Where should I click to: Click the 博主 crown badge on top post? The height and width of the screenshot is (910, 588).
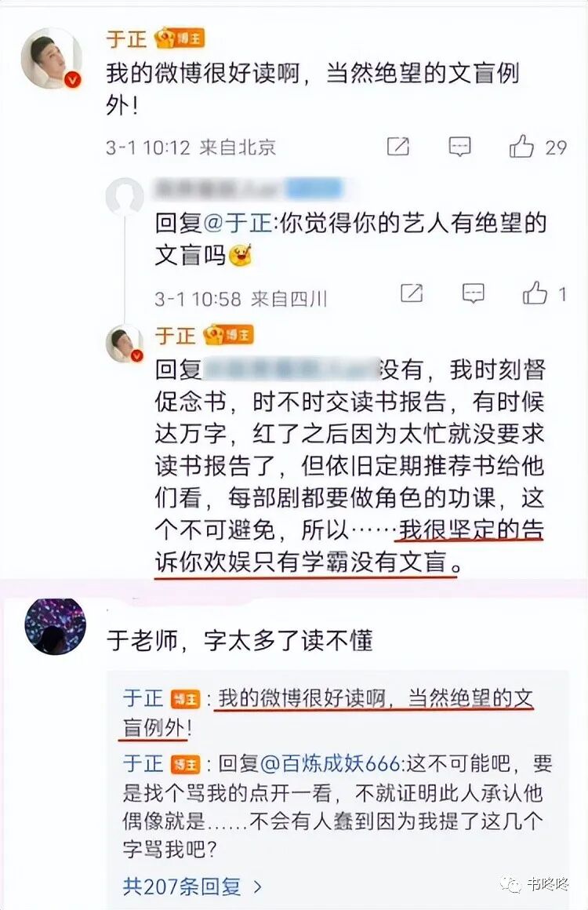click(x=180, y=38)
